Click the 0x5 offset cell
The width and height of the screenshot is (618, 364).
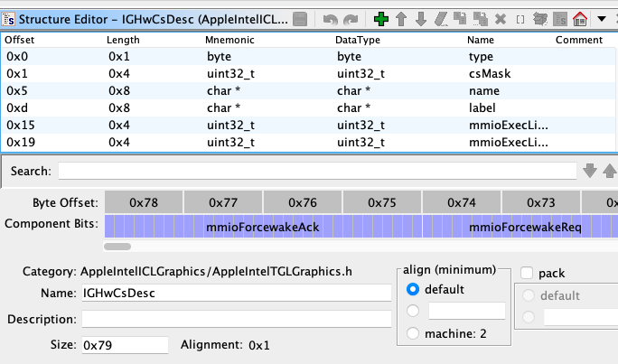[17, 90]
